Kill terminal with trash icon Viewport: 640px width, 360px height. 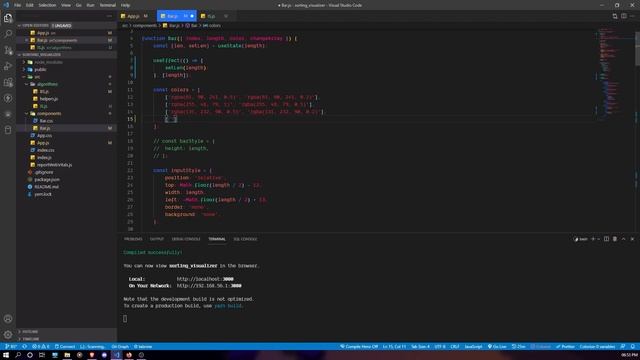tap(615, 239)
